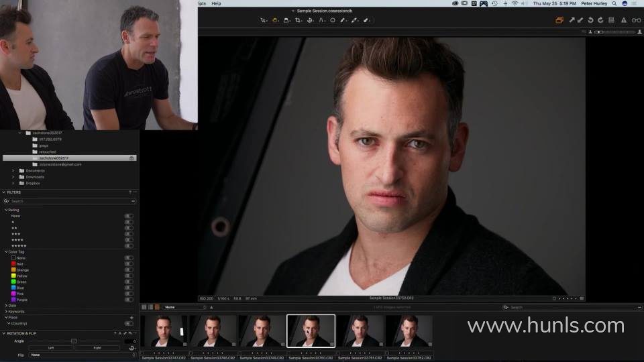Open the Flip dropdown set to None
This screenshot has width=644, height=362.
pyautogui.click(x=83, y=355)
